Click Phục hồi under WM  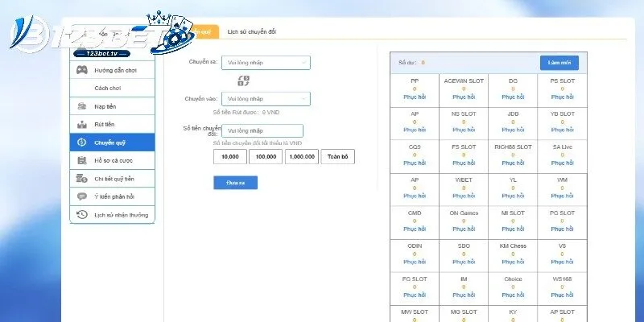[562, 196]
